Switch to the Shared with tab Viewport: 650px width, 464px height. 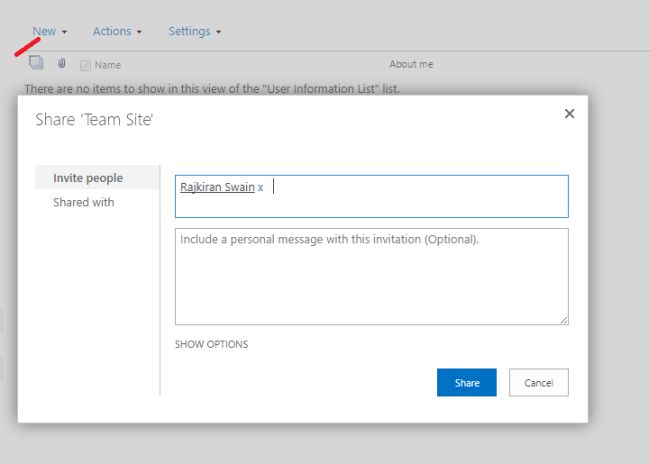click(x=83, y=202)
